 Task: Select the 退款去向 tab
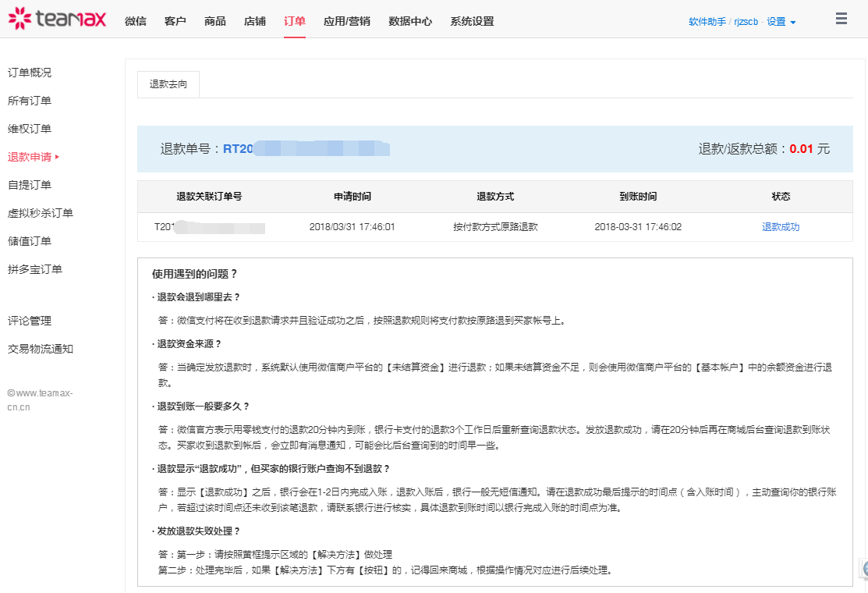tap(168, 84)
